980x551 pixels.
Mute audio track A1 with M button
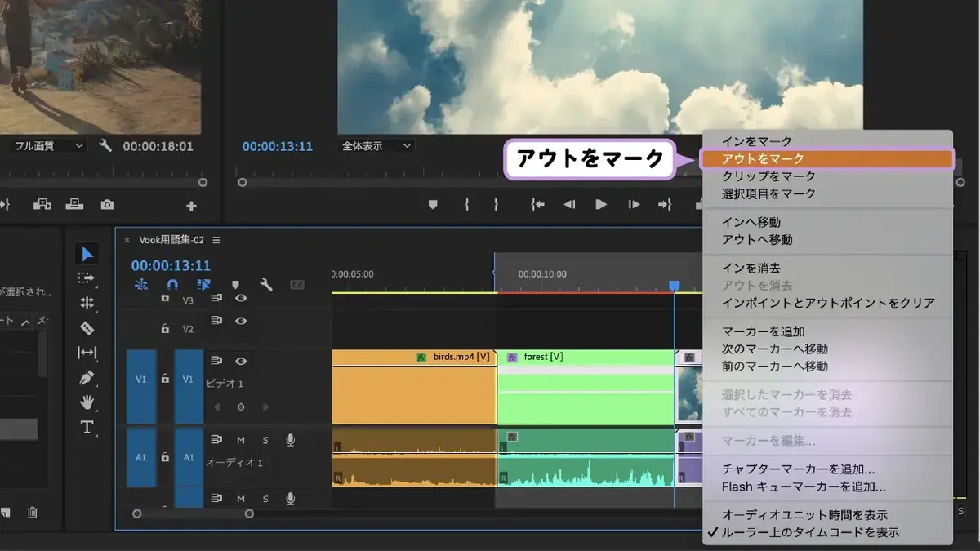click(241, 440)
